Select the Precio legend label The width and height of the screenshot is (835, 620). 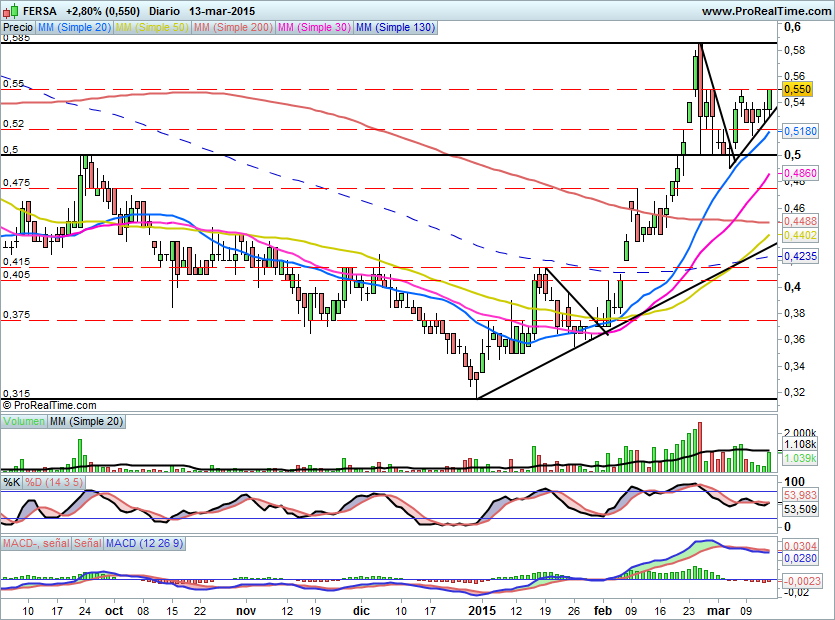click(18, 27)
